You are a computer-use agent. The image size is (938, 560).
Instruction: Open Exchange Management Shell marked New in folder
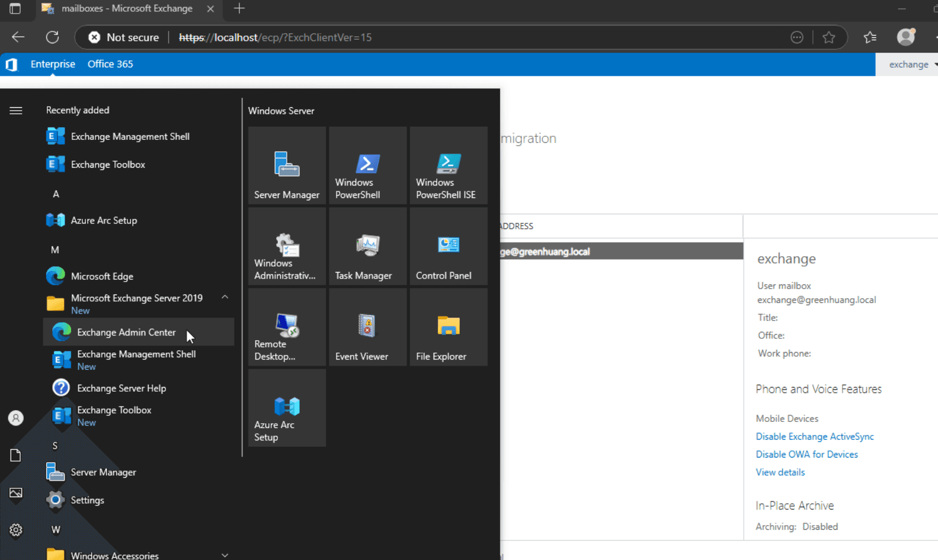click(x=139, y=360)
